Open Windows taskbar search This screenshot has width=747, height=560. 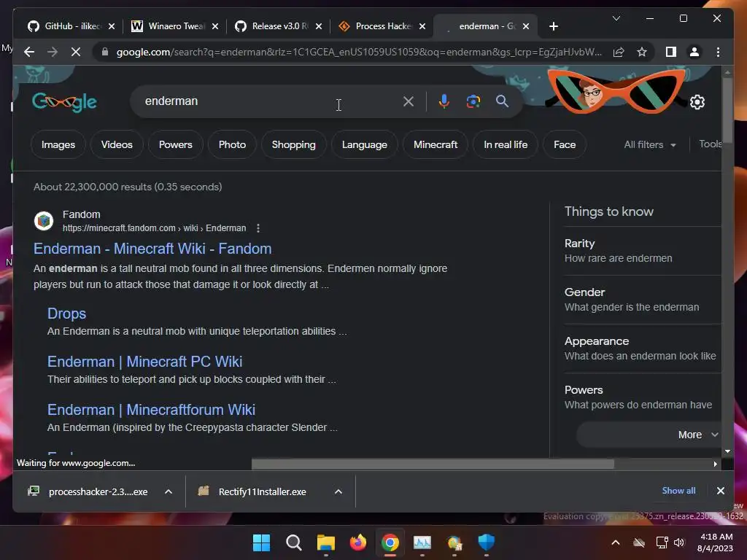[x=293, y=542]
